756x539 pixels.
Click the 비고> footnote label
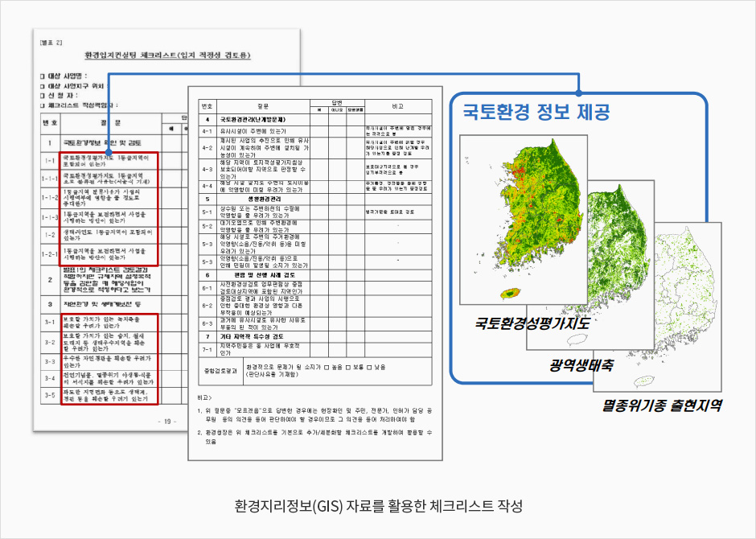(204, 397)
